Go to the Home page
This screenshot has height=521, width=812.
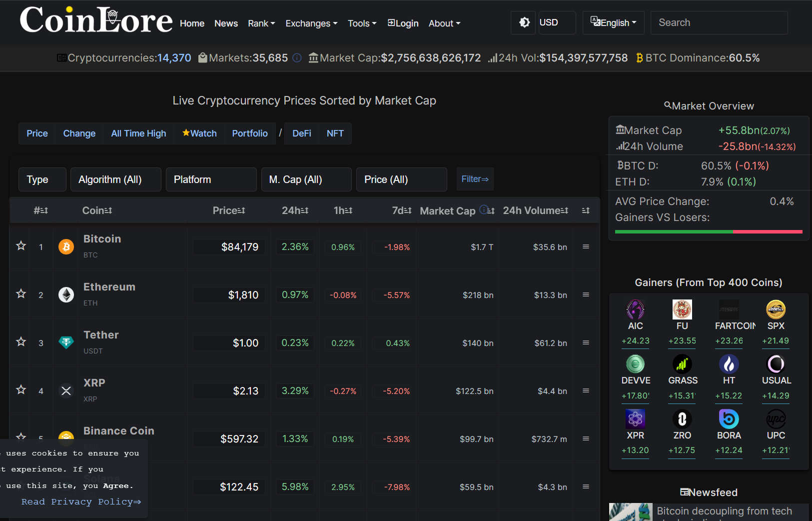tap(192, 23)
